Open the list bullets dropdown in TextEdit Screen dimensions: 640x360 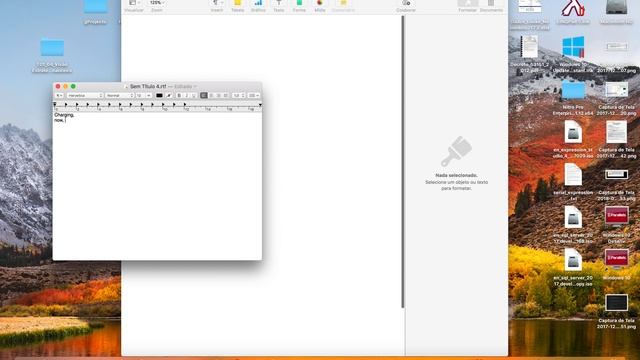point(253,96)
